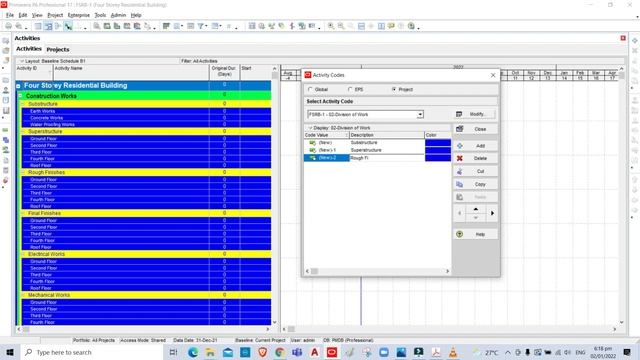
Task: Select the EPS radio button
Action: 350,89
